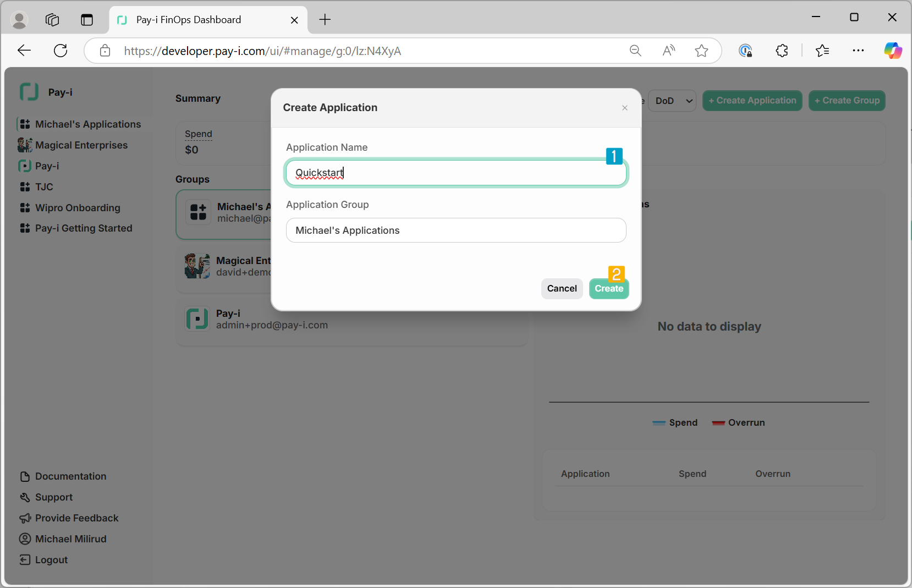Screen dimensions: 912x588
Task: Click the address bar URL
Action: point(262,51)
